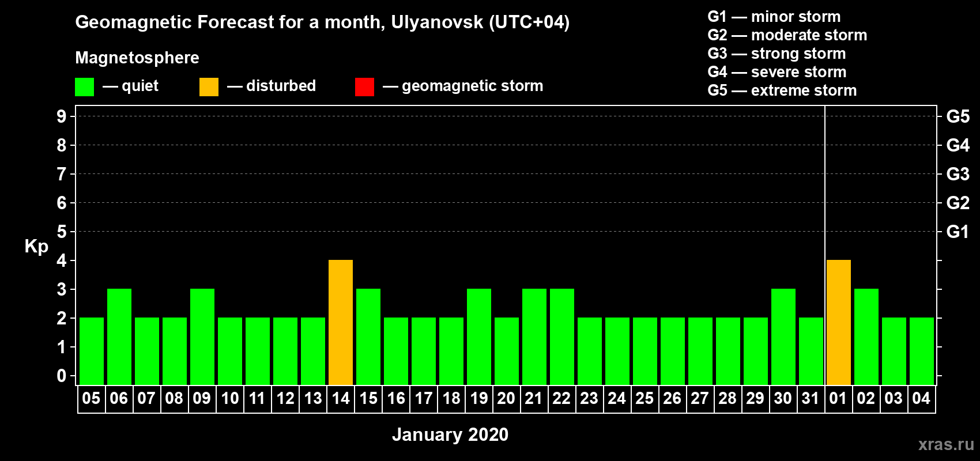Click the Kp value 9 on left axis

click(x=62, y=116)
